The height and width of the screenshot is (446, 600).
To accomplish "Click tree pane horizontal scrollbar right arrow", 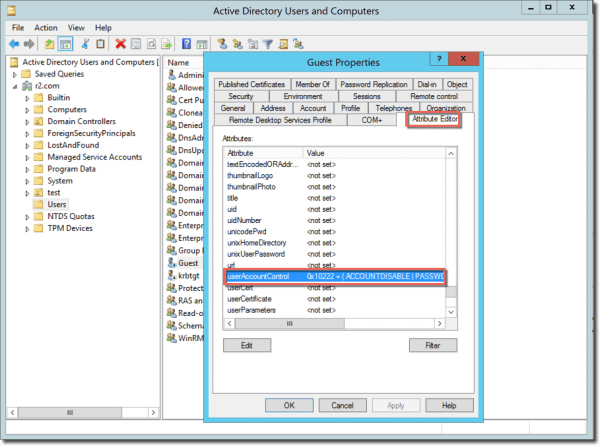I will tap(153, 412).
